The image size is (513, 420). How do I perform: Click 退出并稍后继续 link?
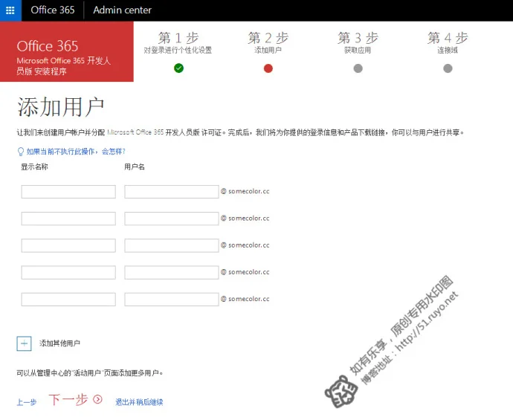(139, 402)
